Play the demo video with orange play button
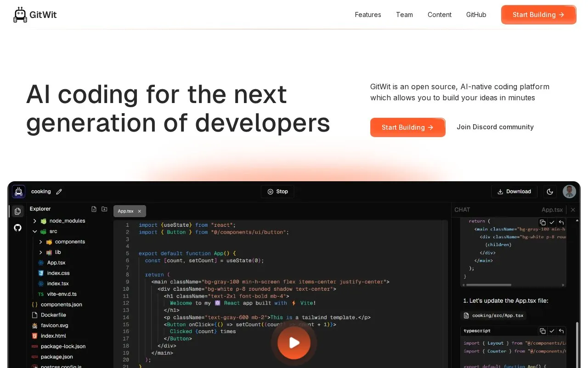The height and width of the screenshot is (368, 588). (294, 343)
